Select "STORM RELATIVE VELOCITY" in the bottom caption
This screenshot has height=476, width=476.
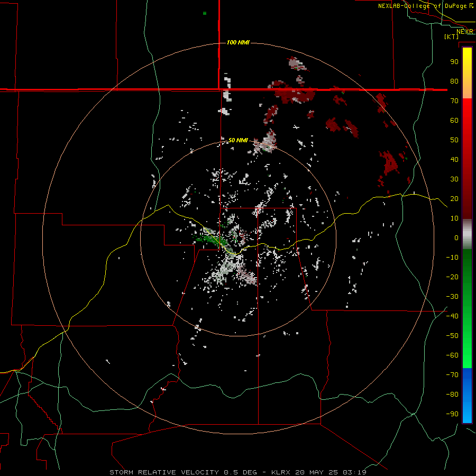click(x=164, y=472)
